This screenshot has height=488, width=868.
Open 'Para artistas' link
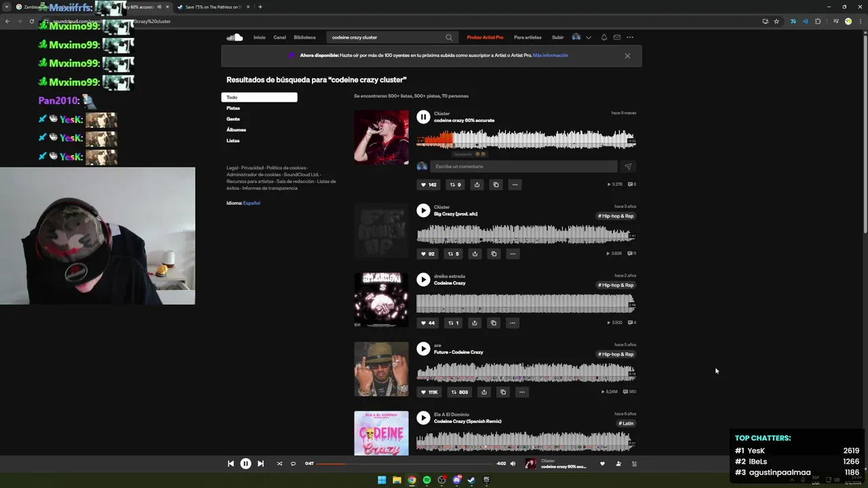528,37
